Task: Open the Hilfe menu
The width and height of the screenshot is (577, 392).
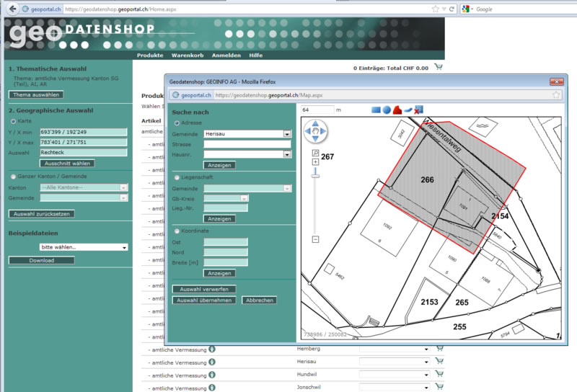Action: 256,55
